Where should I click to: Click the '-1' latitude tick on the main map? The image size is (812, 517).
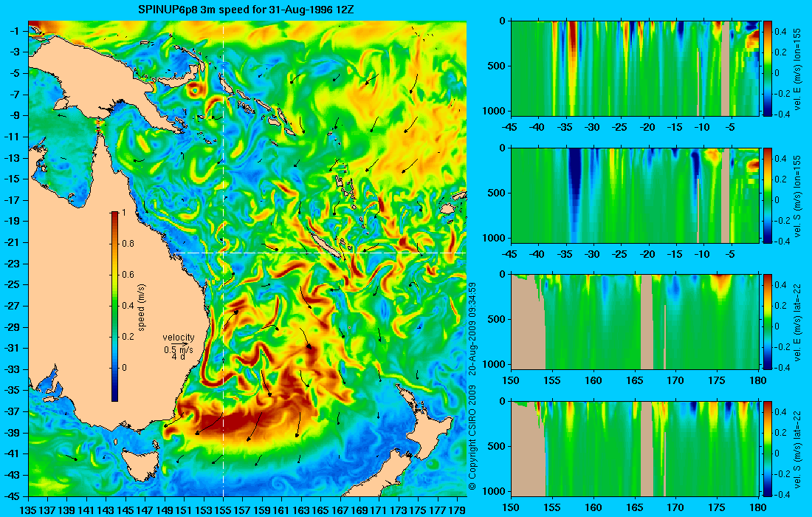16,31
